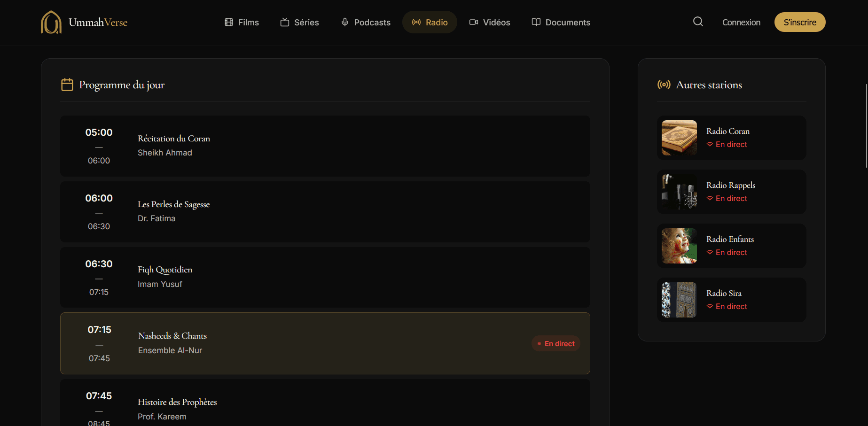Select the Radio Rappels station

coord(731,192)
